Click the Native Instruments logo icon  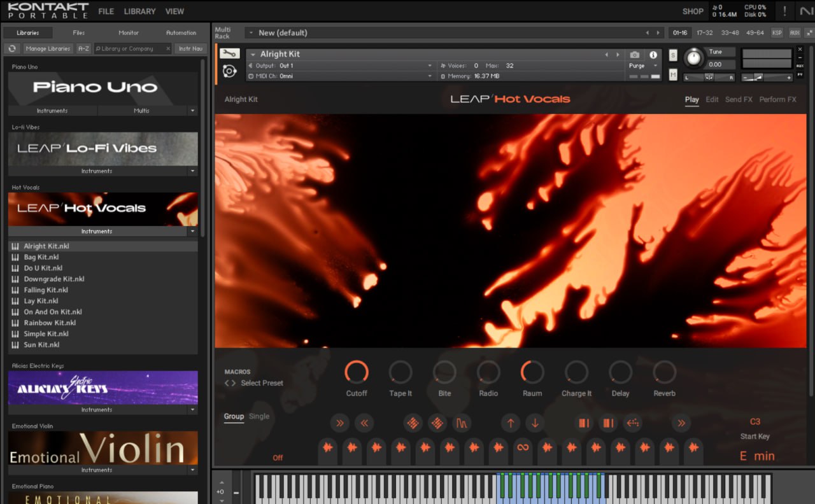806,11
